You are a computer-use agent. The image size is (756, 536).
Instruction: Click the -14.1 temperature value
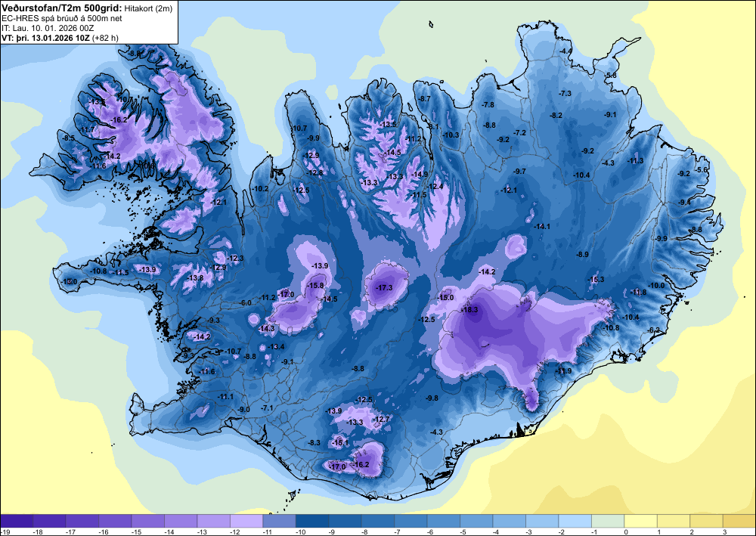(542, 226)
